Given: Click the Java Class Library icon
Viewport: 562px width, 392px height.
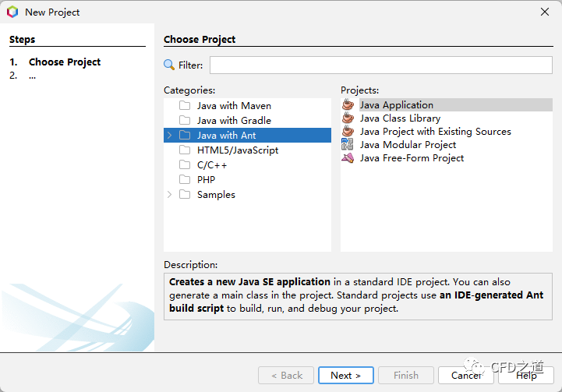Looking at the screenshot, I should pos(348,118).
